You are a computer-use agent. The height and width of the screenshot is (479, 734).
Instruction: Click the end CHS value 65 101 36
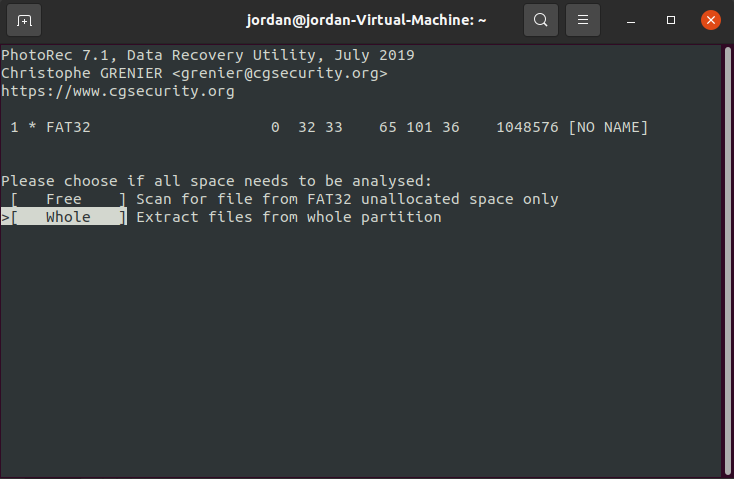pos(419,127)
